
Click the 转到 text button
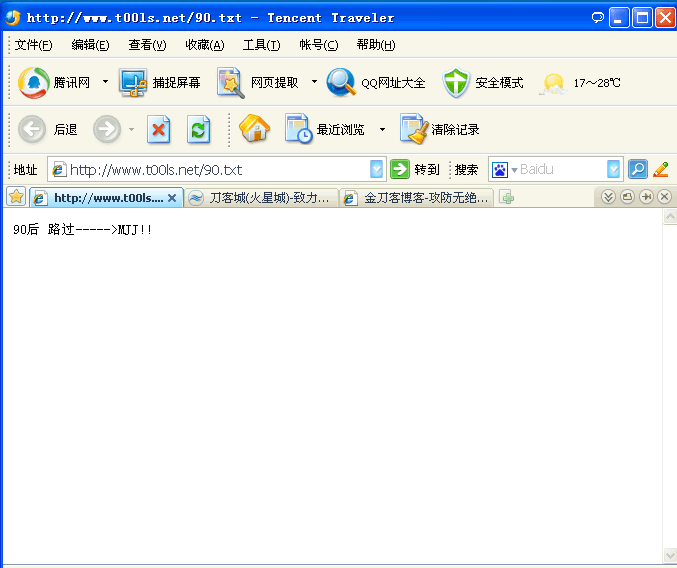point(427,169)
